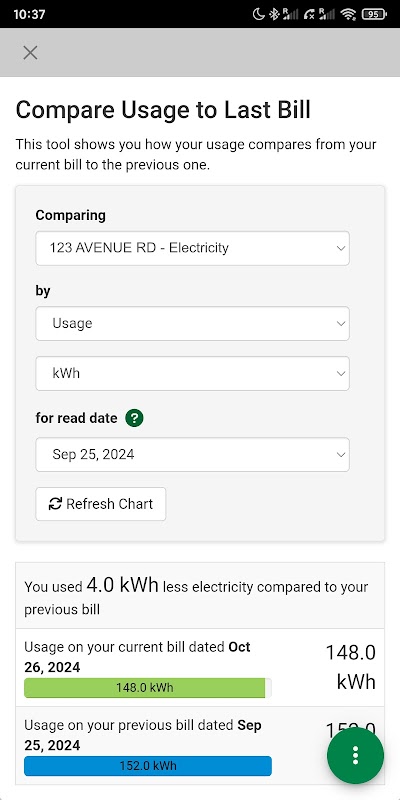Tap the previous bill dated Sep 25, 2024 text

click(143, 735)
